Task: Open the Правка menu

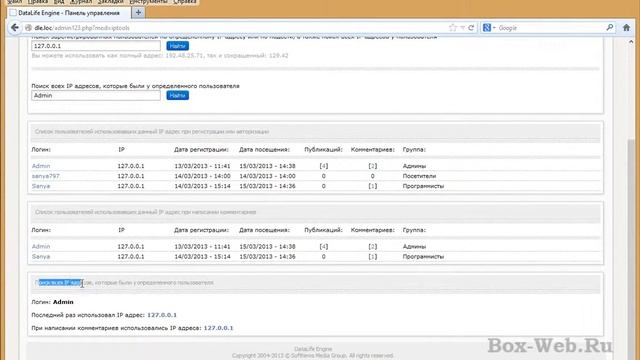Action: (x=38, y=2)
